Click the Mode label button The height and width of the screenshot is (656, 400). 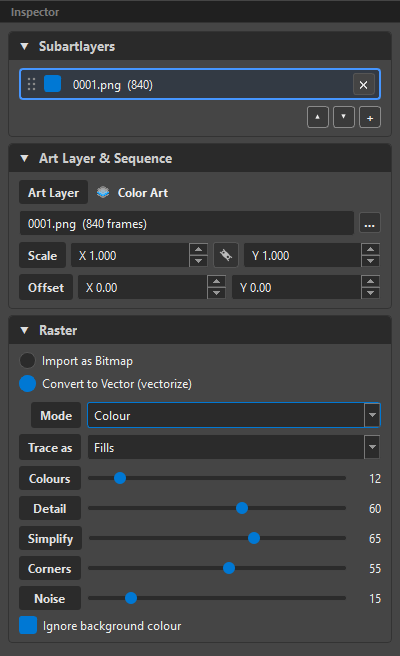(x=56, y=415)
